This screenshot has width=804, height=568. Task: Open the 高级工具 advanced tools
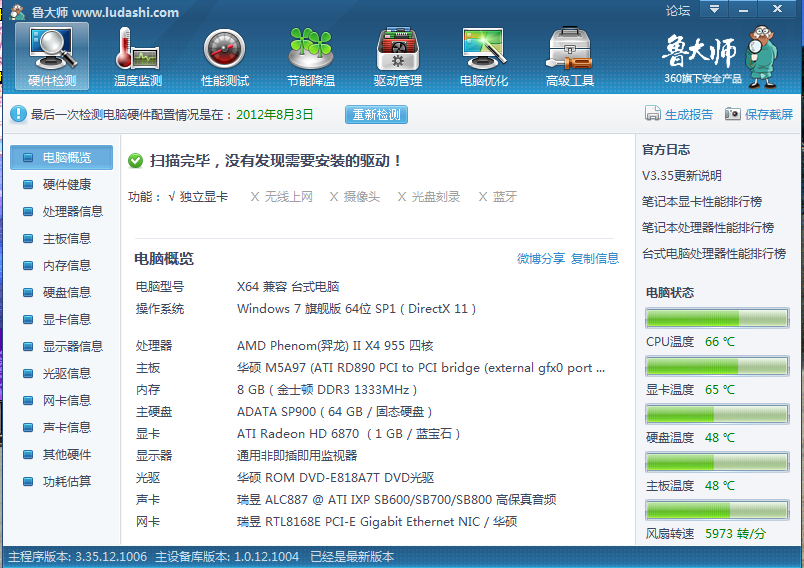(570, 56)
